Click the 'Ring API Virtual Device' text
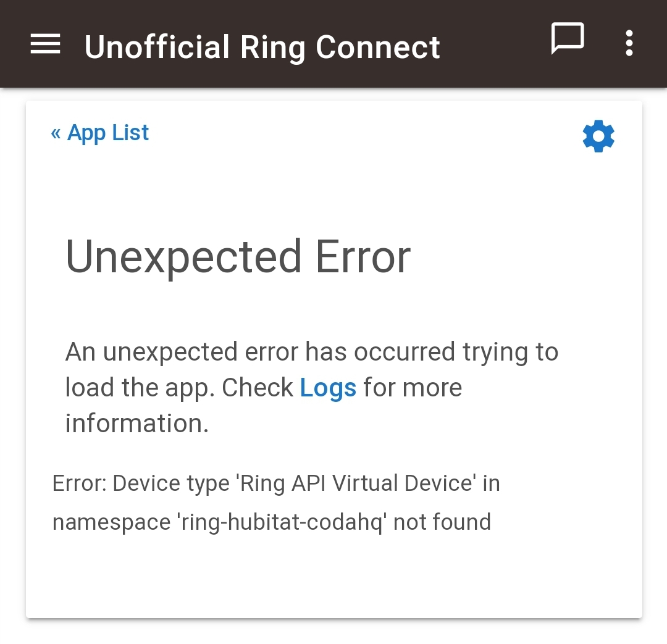Screen dimensions: 667x644 (x=356, y=483)
